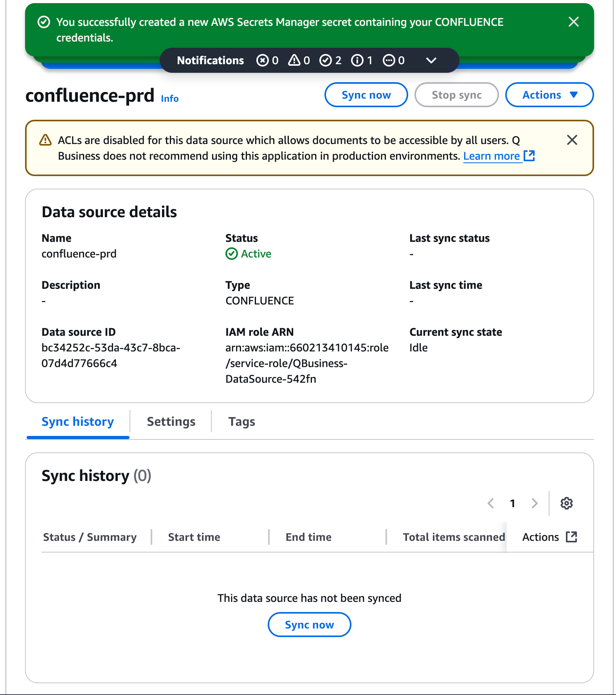Click the external link icon after Learn more
Image resolution: width=616 pixels, height=695 pixels.
coord(529,156)
